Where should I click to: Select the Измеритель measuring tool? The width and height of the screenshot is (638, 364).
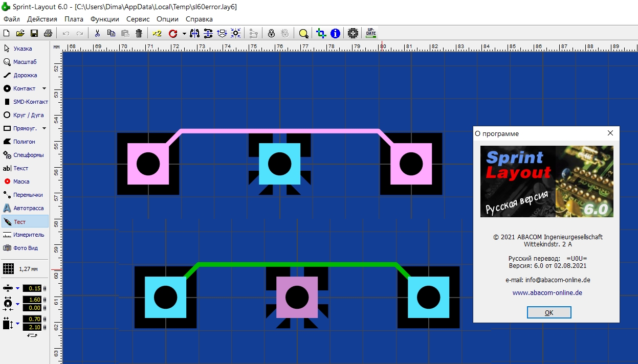click(x=28, y=235)
